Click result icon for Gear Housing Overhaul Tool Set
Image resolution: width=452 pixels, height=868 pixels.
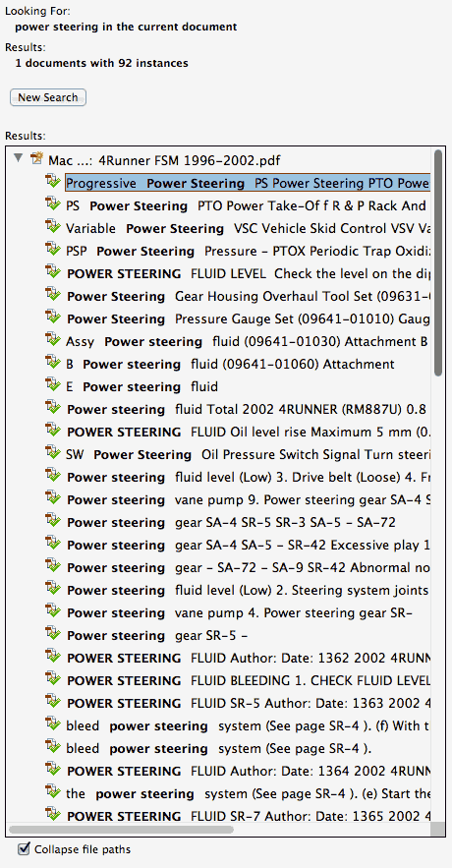pos(53,295)
